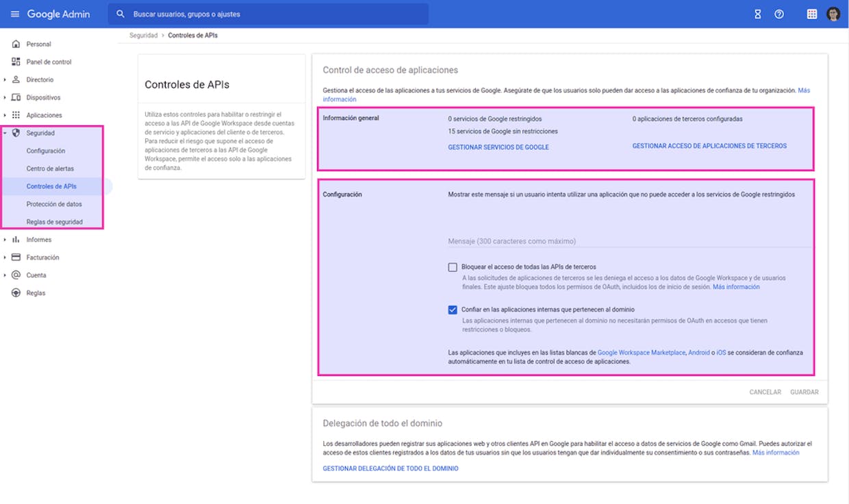Click Seguridad in the breadcrumb
This screenshot has width=849, height=504.
(143, 35)
